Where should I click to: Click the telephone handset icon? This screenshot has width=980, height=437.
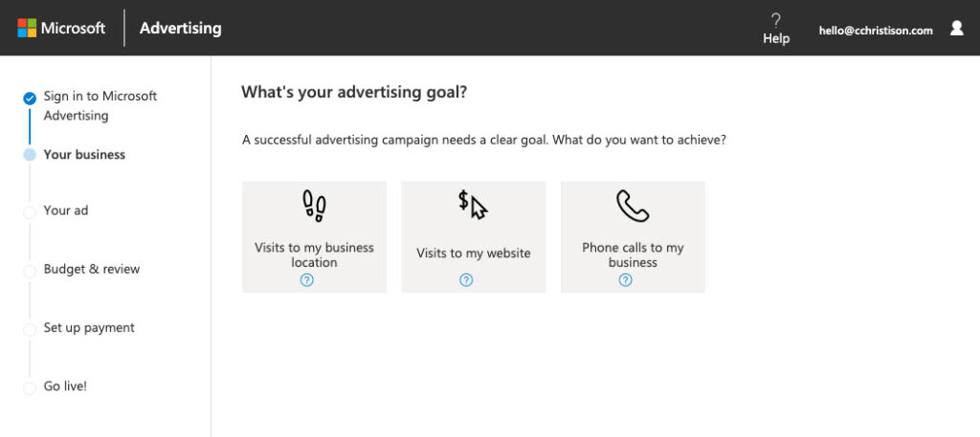pos(633,205)
